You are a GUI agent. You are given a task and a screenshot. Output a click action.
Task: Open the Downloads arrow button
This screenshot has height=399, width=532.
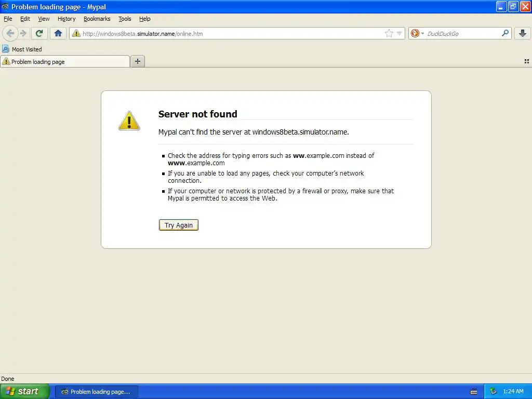[x=523, y=33]
